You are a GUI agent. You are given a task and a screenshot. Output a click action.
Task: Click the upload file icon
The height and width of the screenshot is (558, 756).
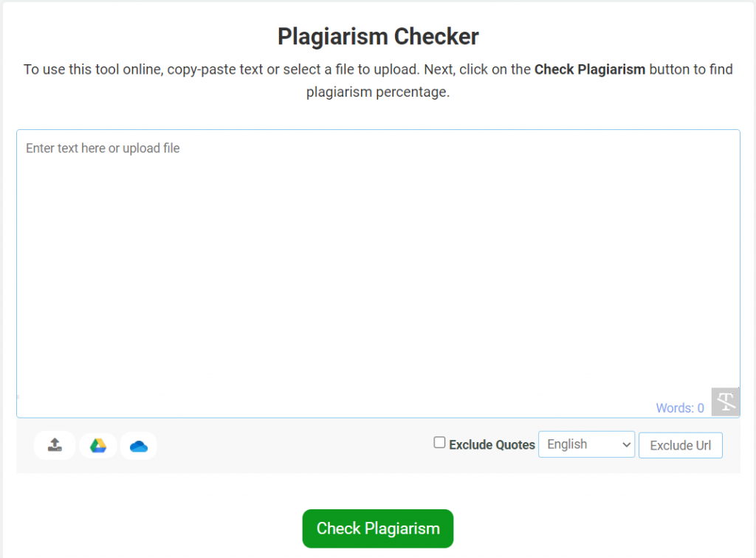click(x=55, y=445)
